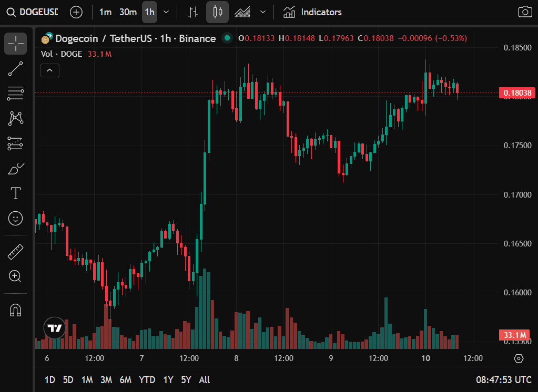The image size is (538, 392).
Task: Open symbol compare with the plus icon
Action: (76, 12)
